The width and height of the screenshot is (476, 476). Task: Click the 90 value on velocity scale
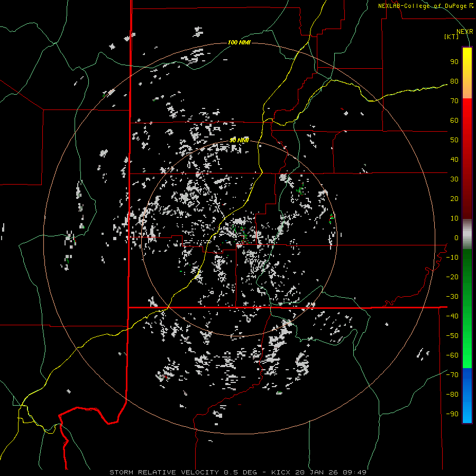pyautogui.click(x=454, y=62)
